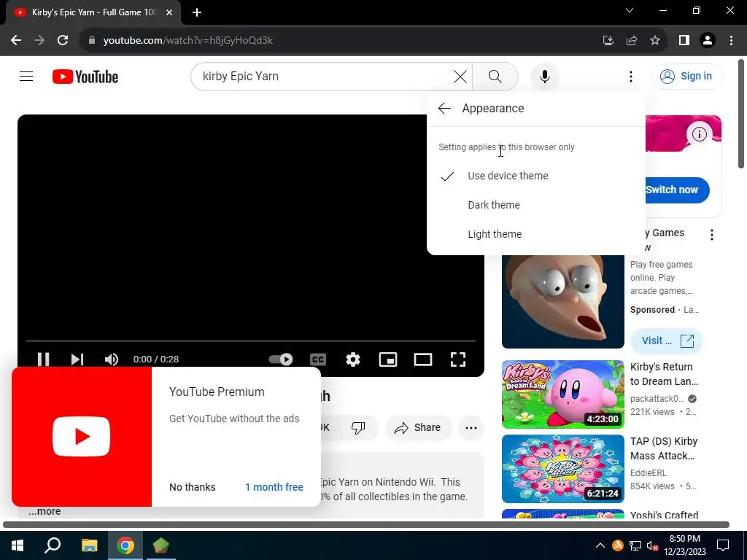Select Use device theme

point(536,176)
